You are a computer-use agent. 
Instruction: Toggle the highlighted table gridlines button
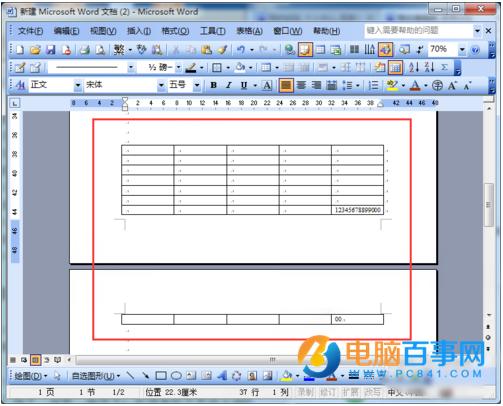(x=395, y=68)
